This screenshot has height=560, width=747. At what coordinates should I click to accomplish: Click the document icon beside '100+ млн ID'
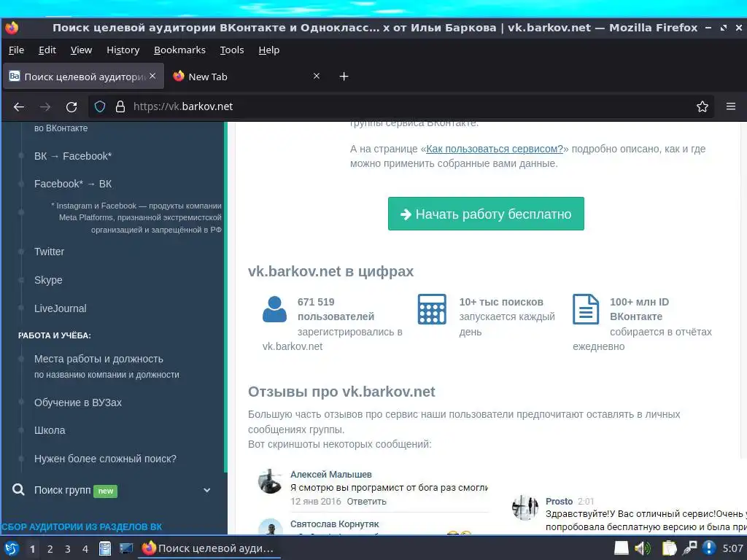click(x=586, y=309)
